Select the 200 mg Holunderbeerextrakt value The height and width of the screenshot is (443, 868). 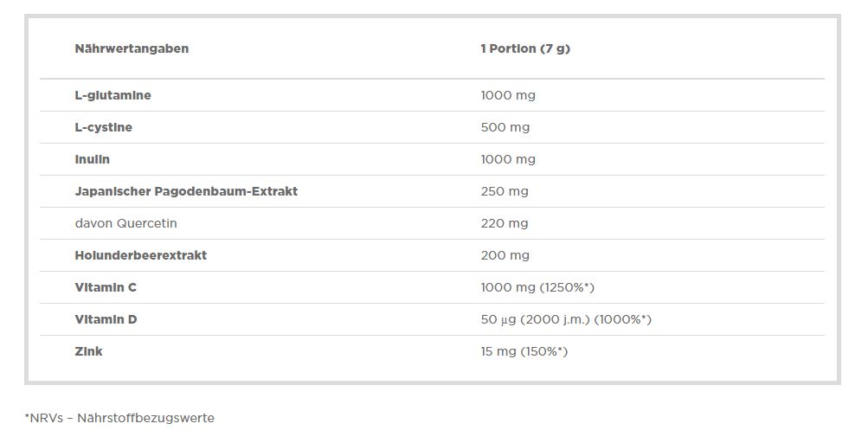(505, 255)
